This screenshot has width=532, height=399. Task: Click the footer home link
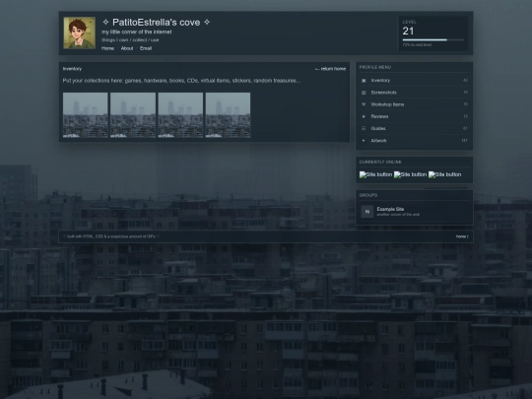[462, 236]
